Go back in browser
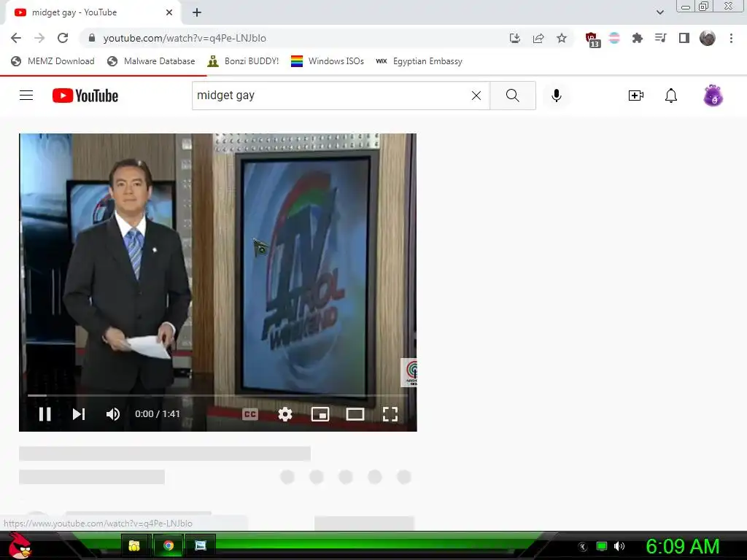The width and height of the screenshot is (747, 560). [16, 38]
